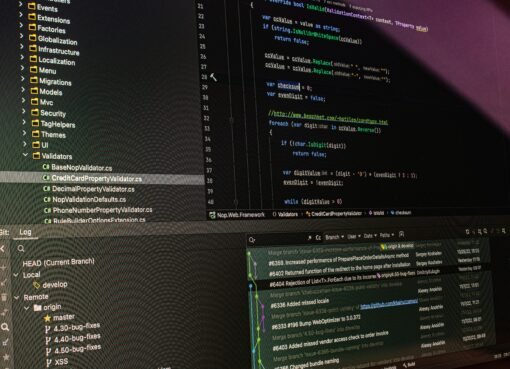Click the Nop.Web.Framework breadcrumb
The height and width of the screenshot is (369, 510).
241,215
